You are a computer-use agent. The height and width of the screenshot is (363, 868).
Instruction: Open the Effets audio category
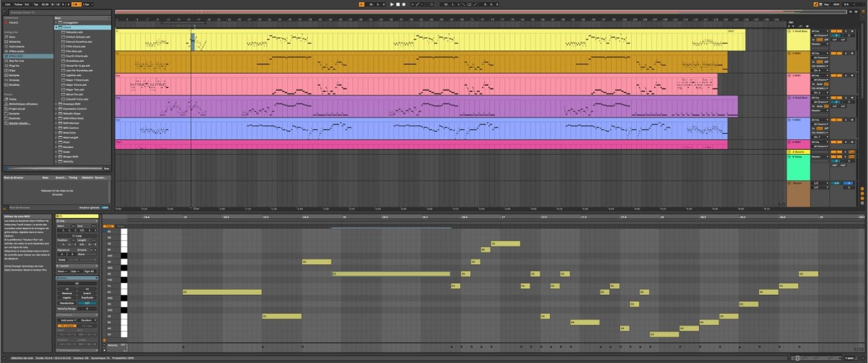point(16,51)
